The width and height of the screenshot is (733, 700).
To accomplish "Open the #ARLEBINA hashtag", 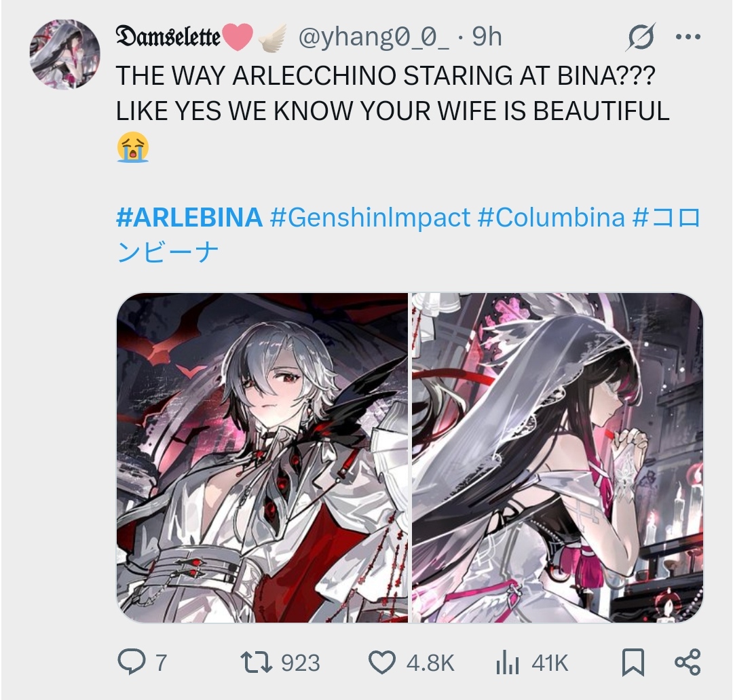I will point(189,217).
